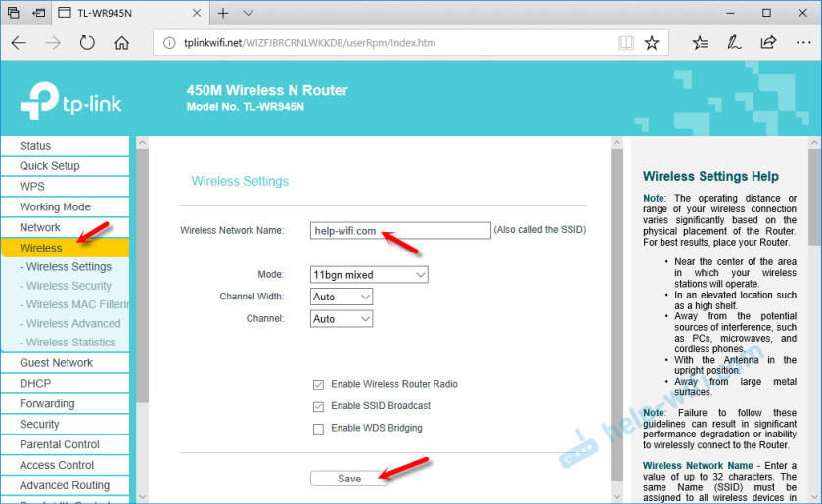Open the Mode dropdown showing 11bgn mixed

coord(369,275)
